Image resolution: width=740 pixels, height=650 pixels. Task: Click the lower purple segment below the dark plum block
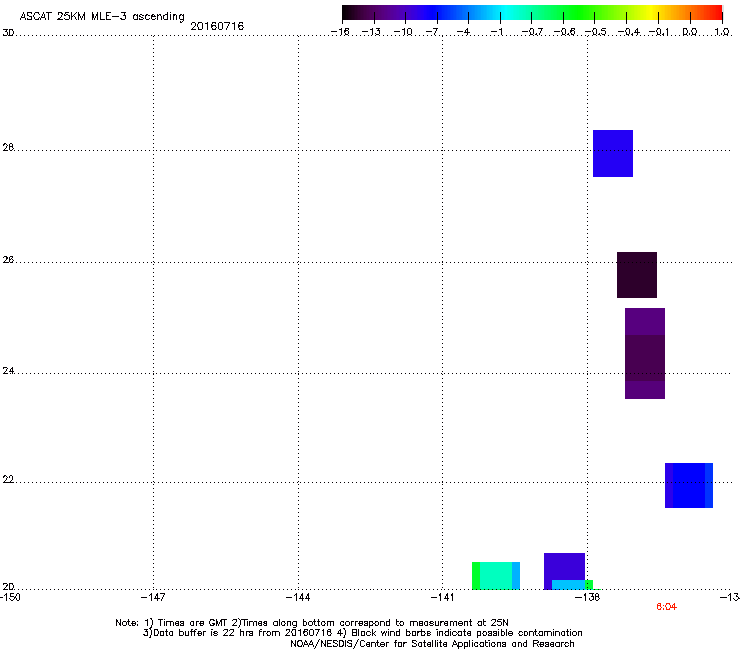click(x=645, y=390)
